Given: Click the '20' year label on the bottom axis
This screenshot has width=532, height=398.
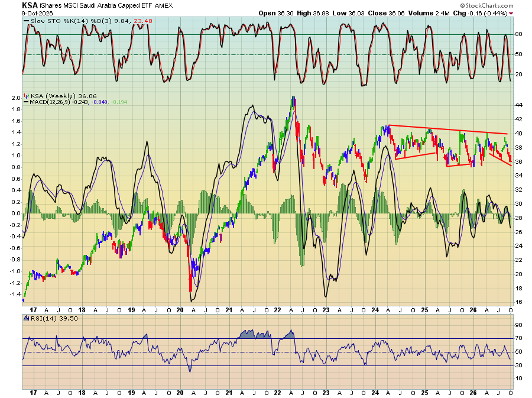Looking at the screenshot, I should (180, 393).
